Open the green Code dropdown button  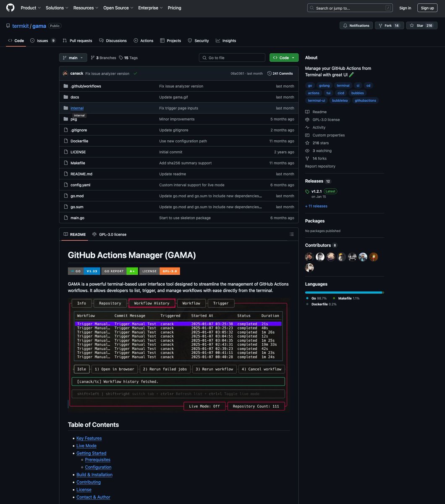(x=284, y=58)
